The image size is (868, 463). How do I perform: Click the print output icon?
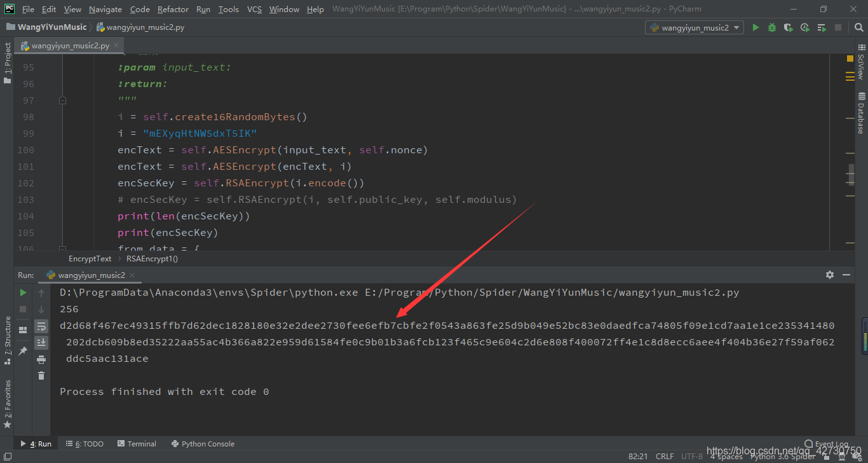tap(41, 359)
